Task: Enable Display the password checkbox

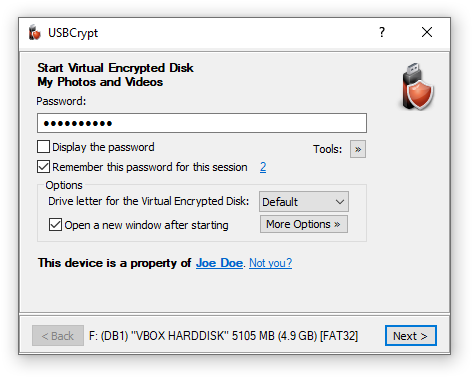Action: pyautogui.click(x=43, y=147)
